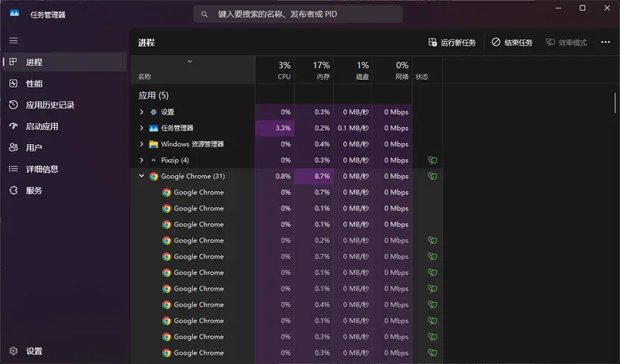The image size is (620, 364).
Task: Click the Status (状态) column header
Action: pos(427,70)
